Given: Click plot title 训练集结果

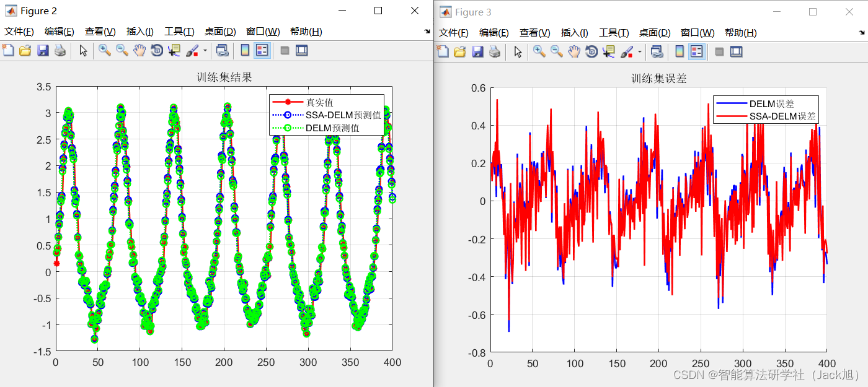Looking at the screenshot, I should click(x=224, y=77).
